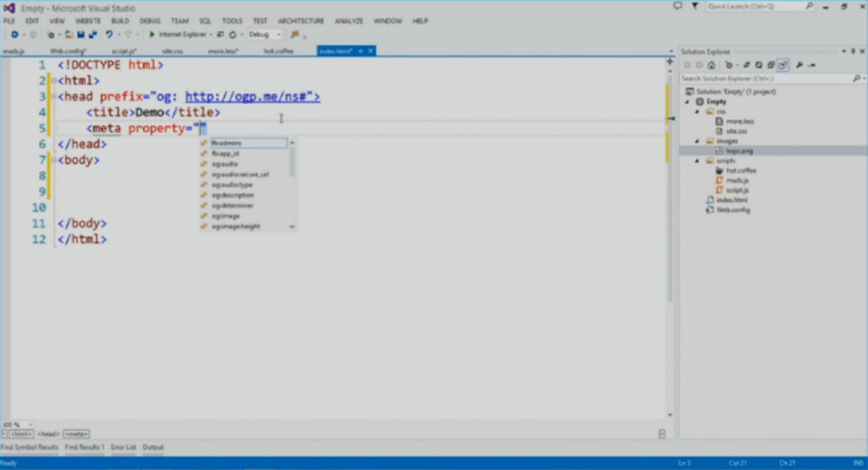Click the New Project toolbar icon
This screenshot has width=868, height=470.
click(x=50, y=35)
